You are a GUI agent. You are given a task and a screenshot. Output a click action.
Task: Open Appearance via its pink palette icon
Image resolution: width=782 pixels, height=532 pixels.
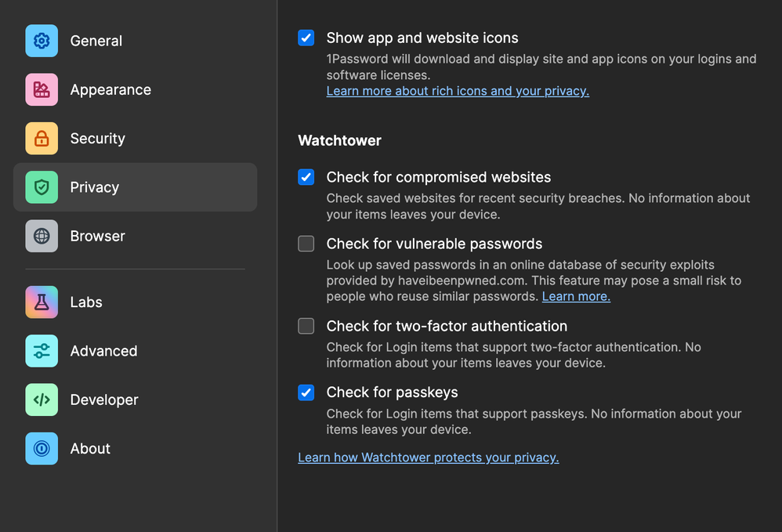42,90
